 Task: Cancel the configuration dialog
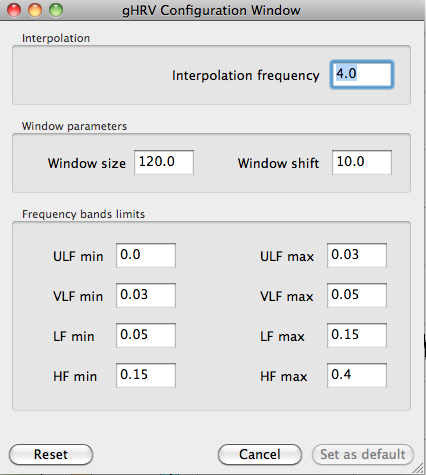click(x=260, y=454)
